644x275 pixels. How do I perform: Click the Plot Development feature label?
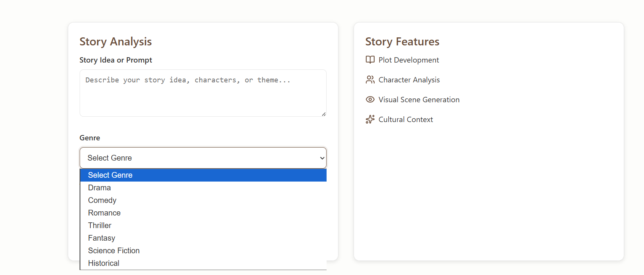pos(409,60)
